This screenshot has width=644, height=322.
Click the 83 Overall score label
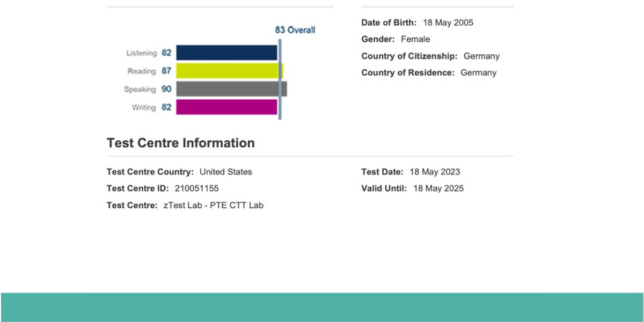pos(294,30)
